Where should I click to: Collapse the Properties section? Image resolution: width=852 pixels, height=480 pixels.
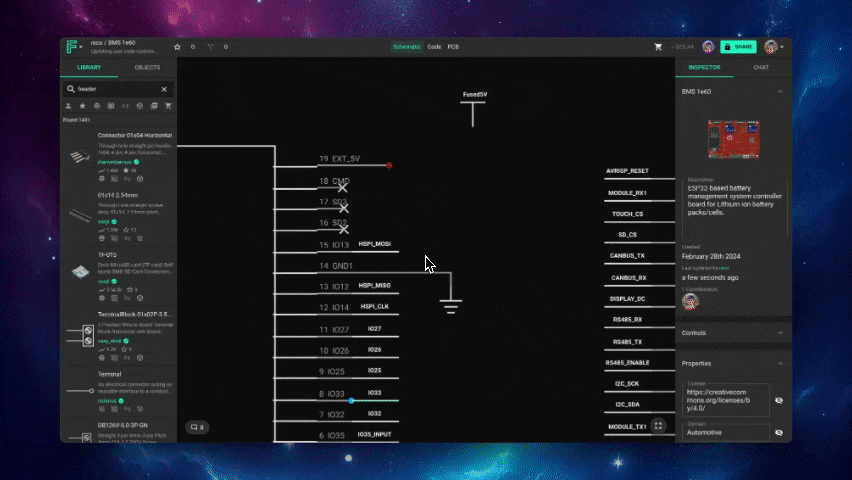click(779, 363)
